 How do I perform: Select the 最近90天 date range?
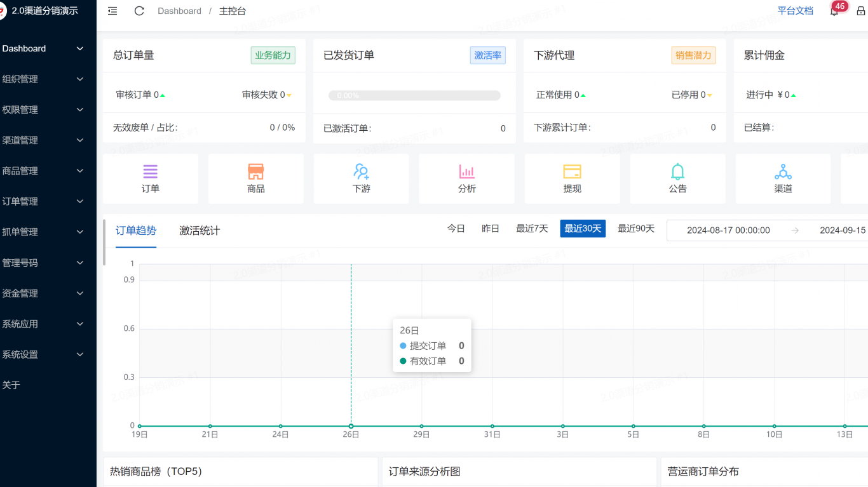636,229
